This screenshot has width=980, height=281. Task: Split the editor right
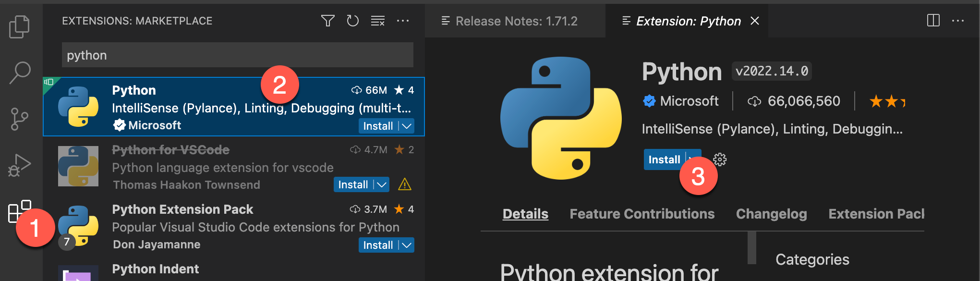[x=933, y=21]
